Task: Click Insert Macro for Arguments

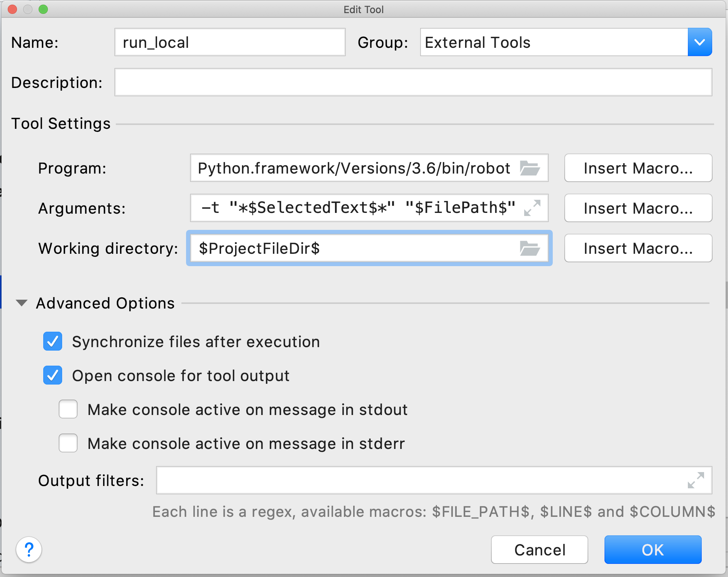Action: pos(638,208)
